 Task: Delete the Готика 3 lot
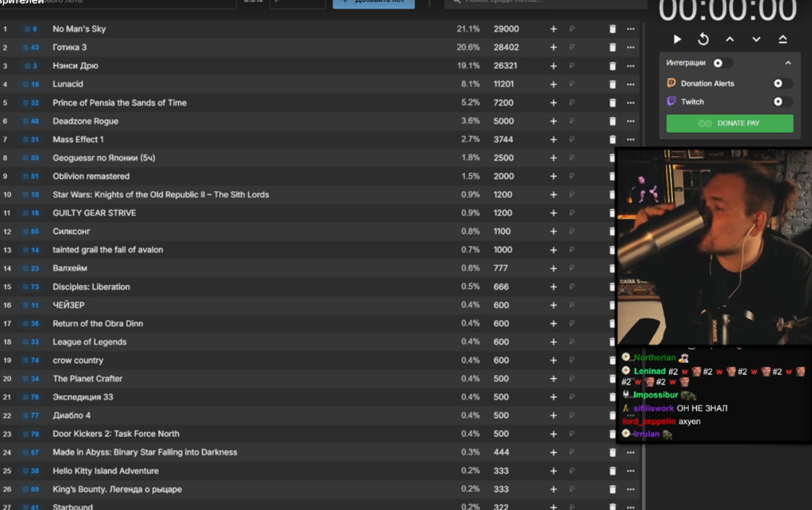pyautogui.click(x=613, y=47)
